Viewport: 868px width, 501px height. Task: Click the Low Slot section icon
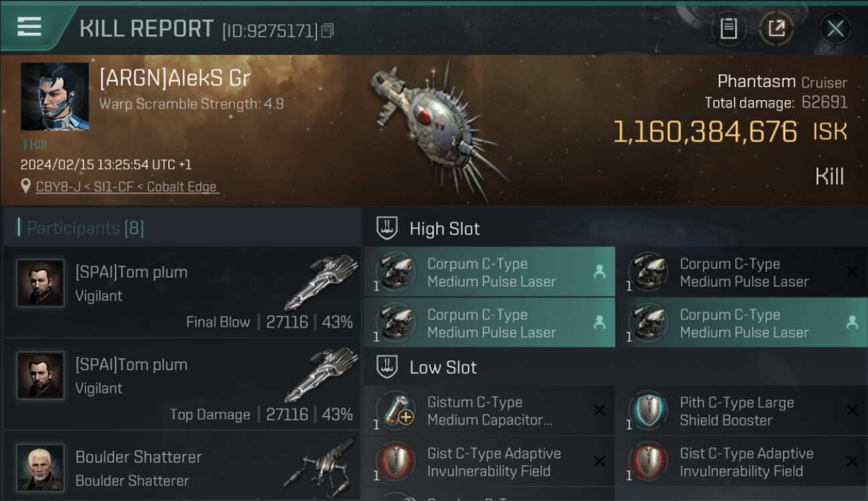[387, 367]
